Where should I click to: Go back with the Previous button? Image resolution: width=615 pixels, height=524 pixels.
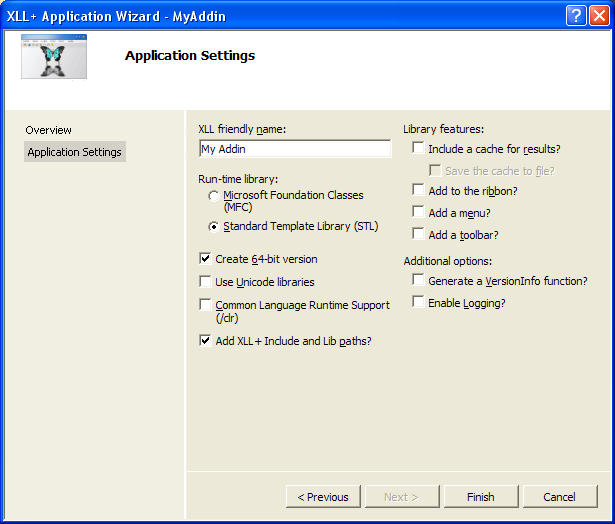pyautogui.click(x=323, y=497)
